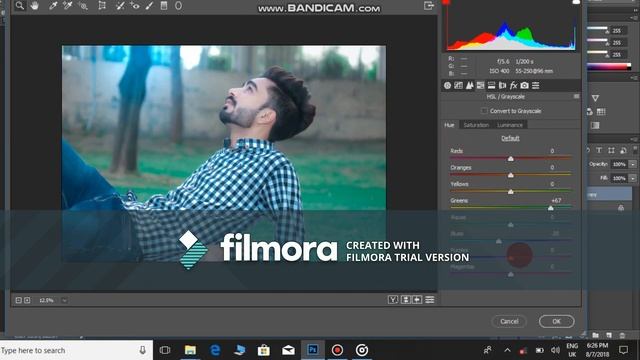Open Opacity dropdown in Layers panel
The height and width of the screenshot is (360, 640).
tap(632, 164)
